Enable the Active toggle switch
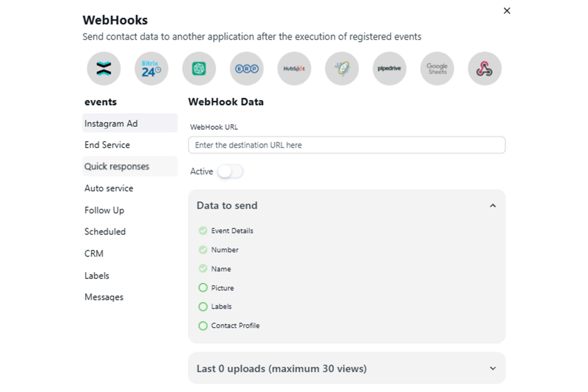Viewport: 588px width, 392px height. tap(230, 171)
